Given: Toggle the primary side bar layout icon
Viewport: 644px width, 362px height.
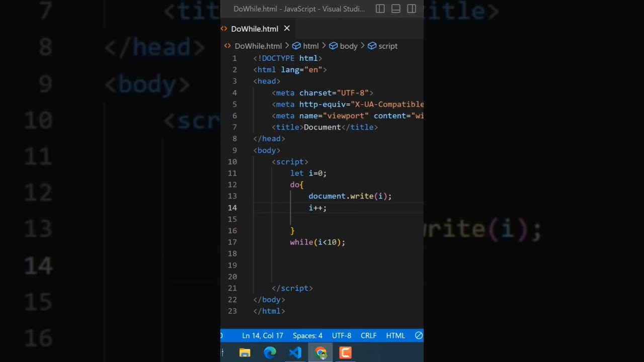Looking at the screenshot, I should pos(380,9).
